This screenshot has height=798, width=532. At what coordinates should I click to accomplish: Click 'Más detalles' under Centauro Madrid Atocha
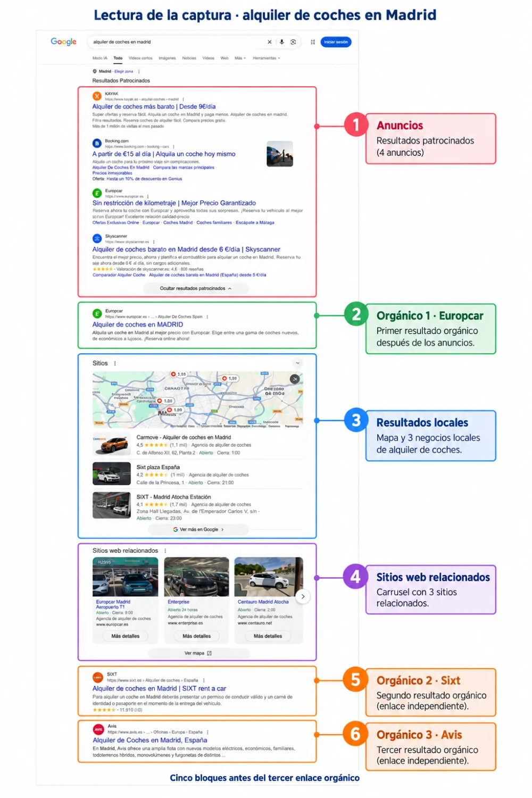(x=268, y=636)
